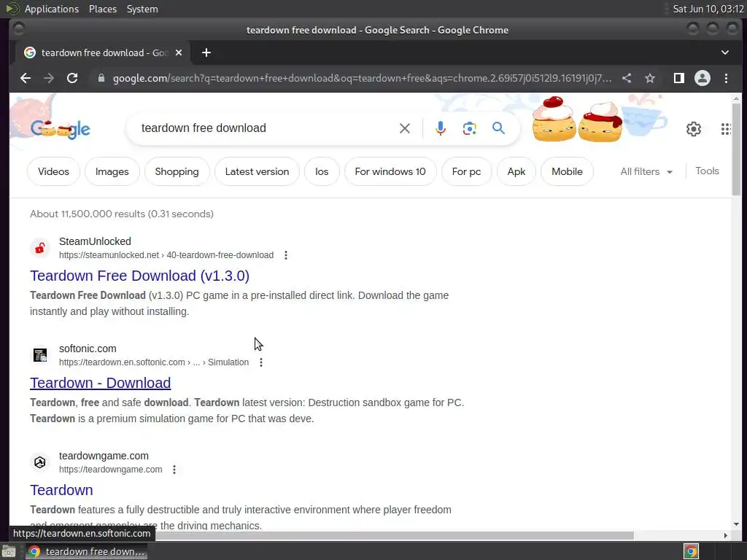Select the For pc filter chip
747x560 pixels.
(x=466, y=171)
